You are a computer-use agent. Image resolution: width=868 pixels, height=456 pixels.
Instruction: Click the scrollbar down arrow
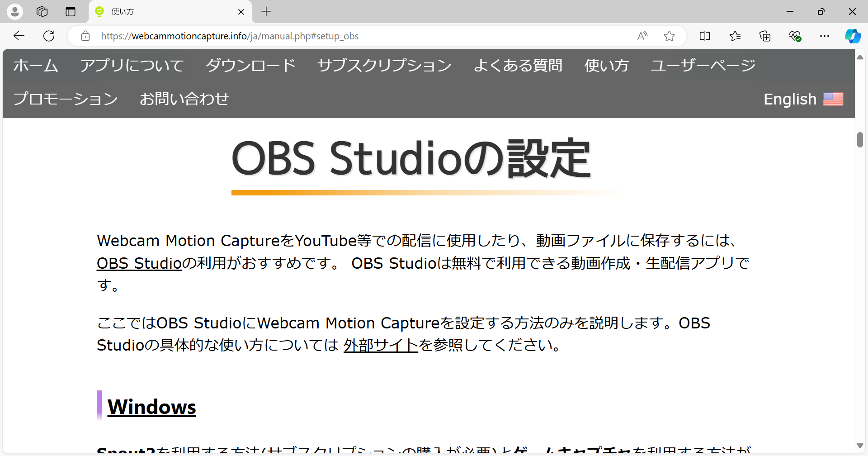(860, 446)
